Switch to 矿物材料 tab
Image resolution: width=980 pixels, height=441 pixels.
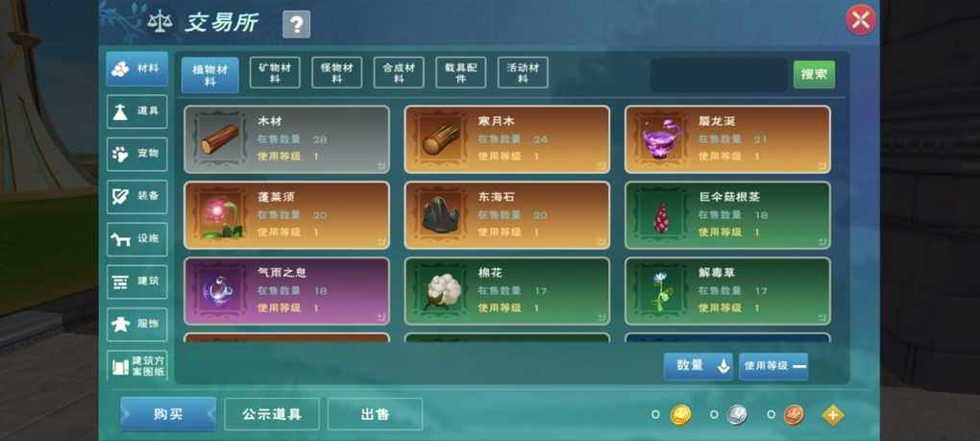(275, 73)
